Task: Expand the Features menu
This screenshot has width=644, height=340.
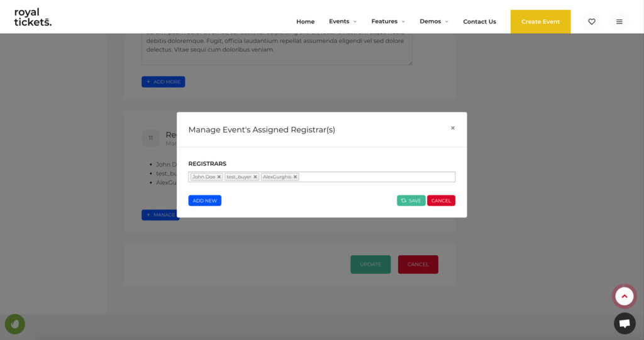Action: [x=387, y=21]
